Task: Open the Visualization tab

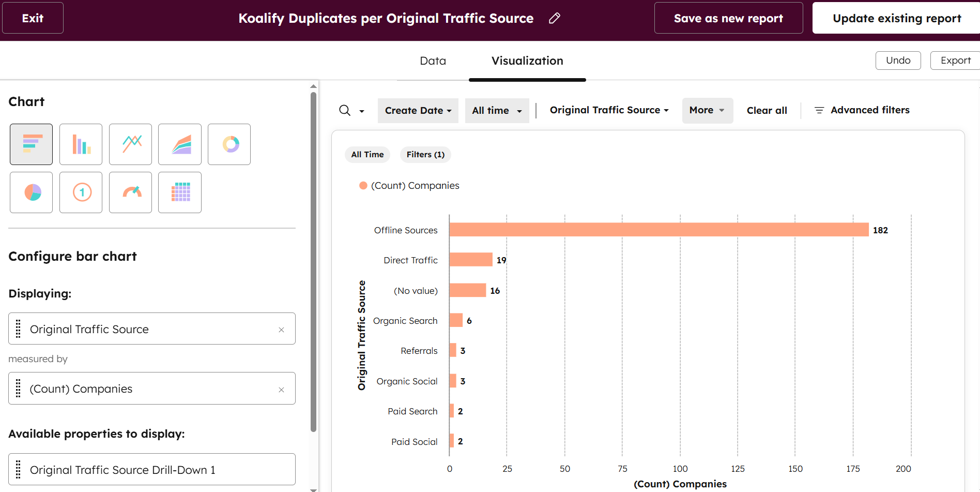Action: click(527, 61)
